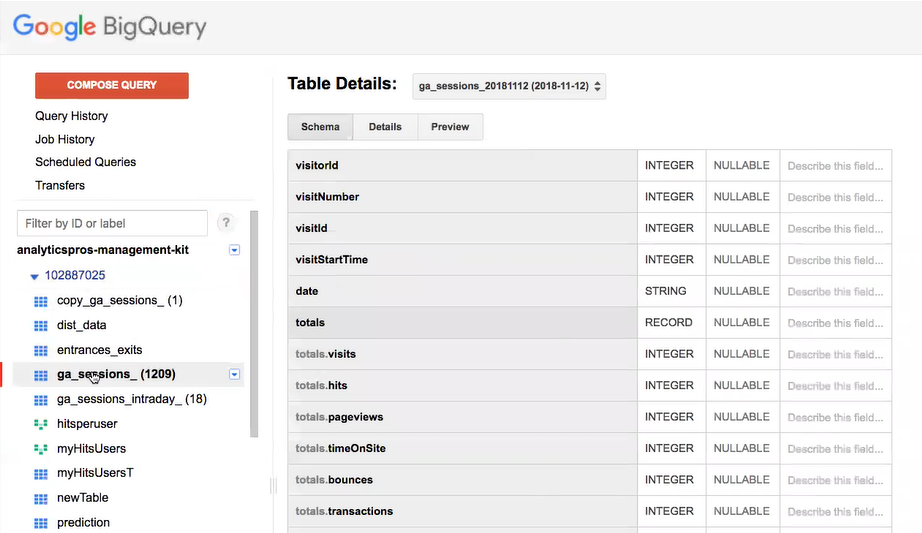Click table icon next to newTable
922x533 pixels.
[x=41, y=499]
